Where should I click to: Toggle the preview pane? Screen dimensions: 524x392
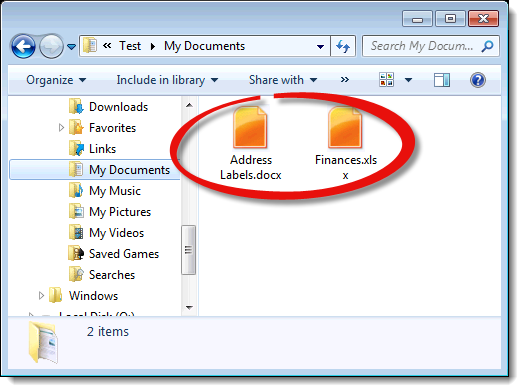pyautogui.click(x=442, y=80)
